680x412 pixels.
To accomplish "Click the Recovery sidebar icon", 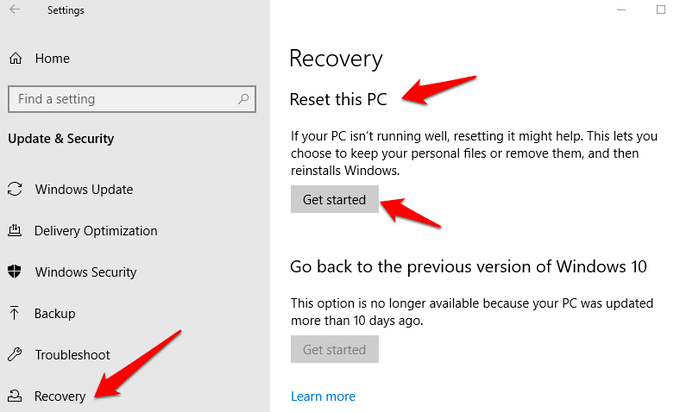I will [16, 396].
